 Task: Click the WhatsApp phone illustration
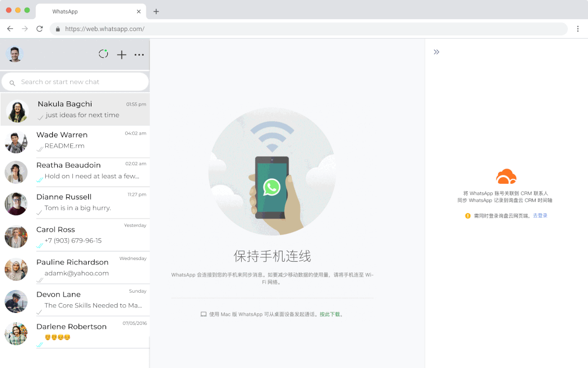(272, 172)
